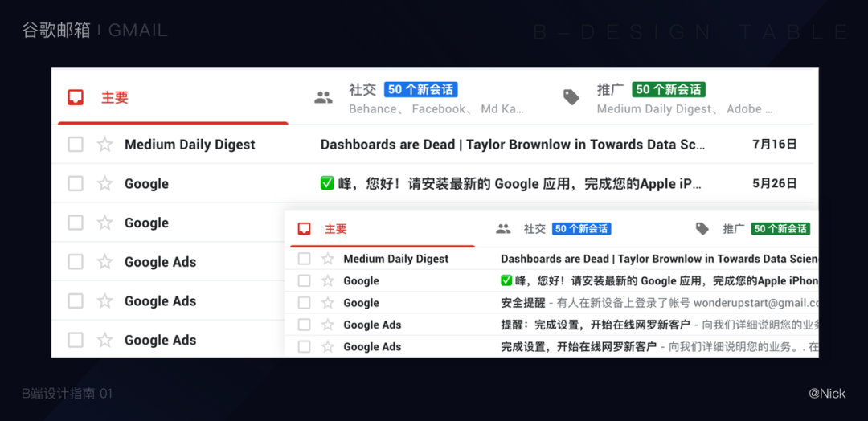
Task: Click the date 7月16日
Action: pos(775,145)
